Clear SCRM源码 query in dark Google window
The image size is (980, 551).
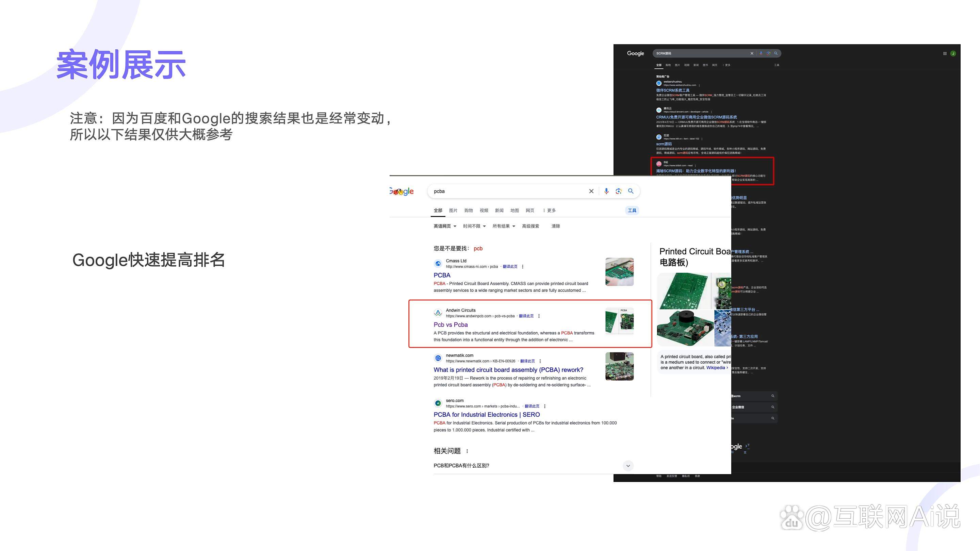click(x=752, y=53)
